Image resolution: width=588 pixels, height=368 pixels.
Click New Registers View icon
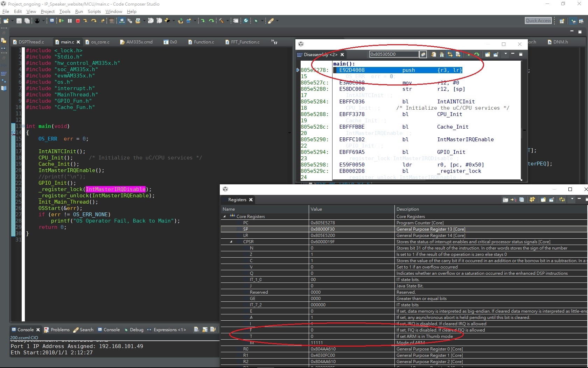[543, 200]
